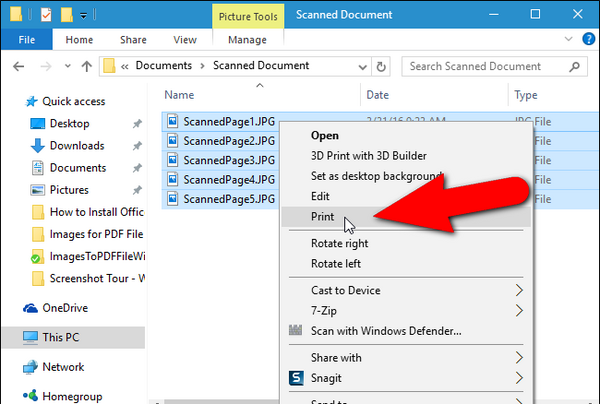Open the recent locations dropdown arrow

[x=68, y=66]
